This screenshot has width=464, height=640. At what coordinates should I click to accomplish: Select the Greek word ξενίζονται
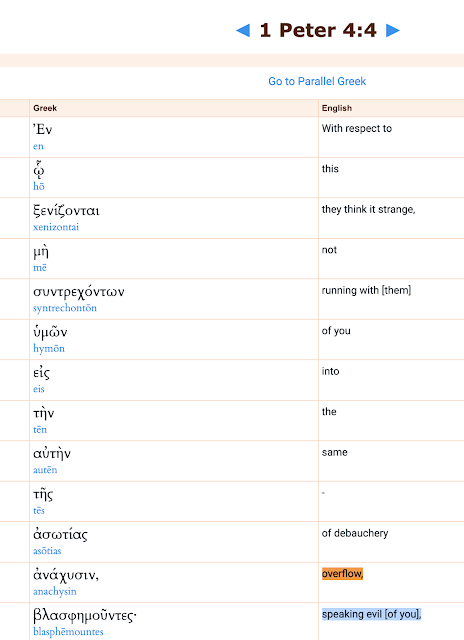click(66, 211)
